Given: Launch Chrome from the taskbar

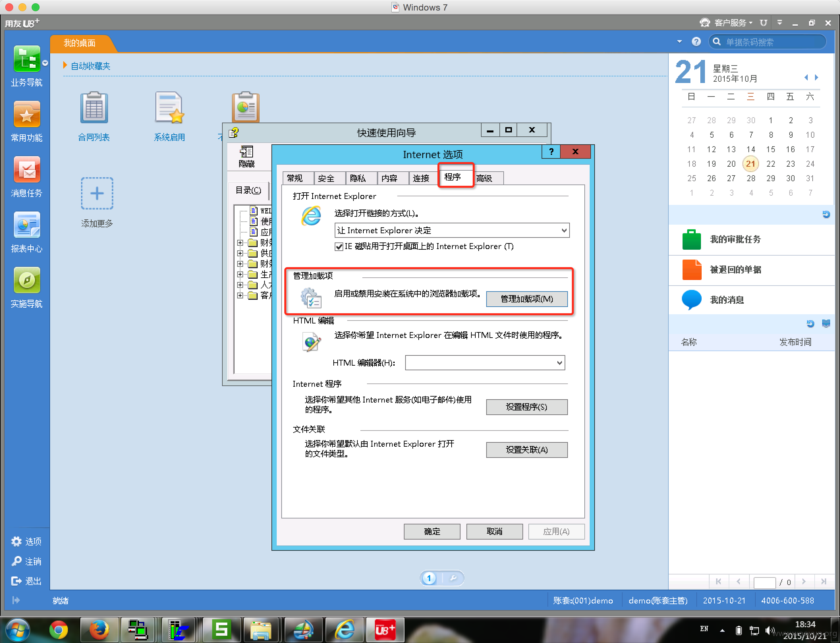Looking at the screenshot, I should point(58,629).
